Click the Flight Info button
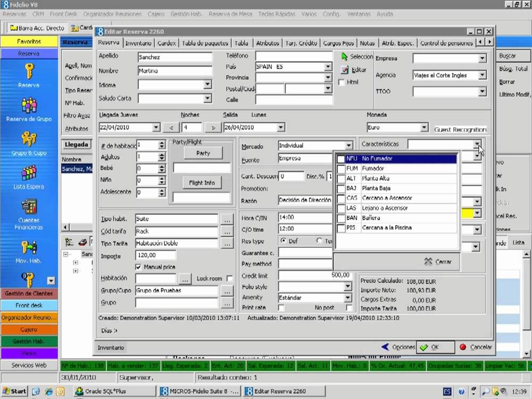532x399 pixels. pos(202,183)
